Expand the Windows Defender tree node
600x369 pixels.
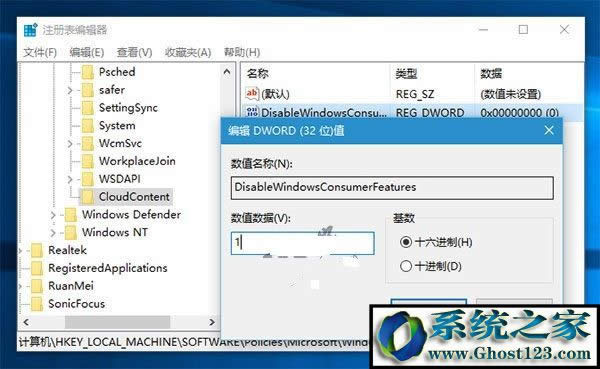(x=53, y=215)
